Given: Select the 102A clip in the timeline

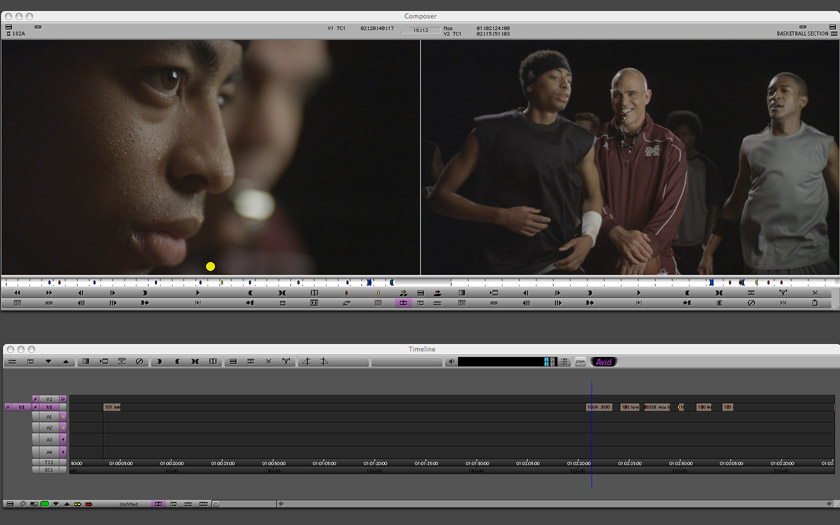Looking at the screenshot, I should tap(598, 407).
